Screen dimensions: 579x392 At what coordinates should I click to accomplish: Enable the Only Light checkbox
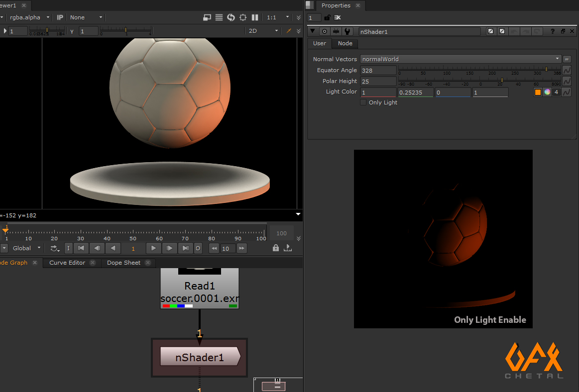click(363, 102)
